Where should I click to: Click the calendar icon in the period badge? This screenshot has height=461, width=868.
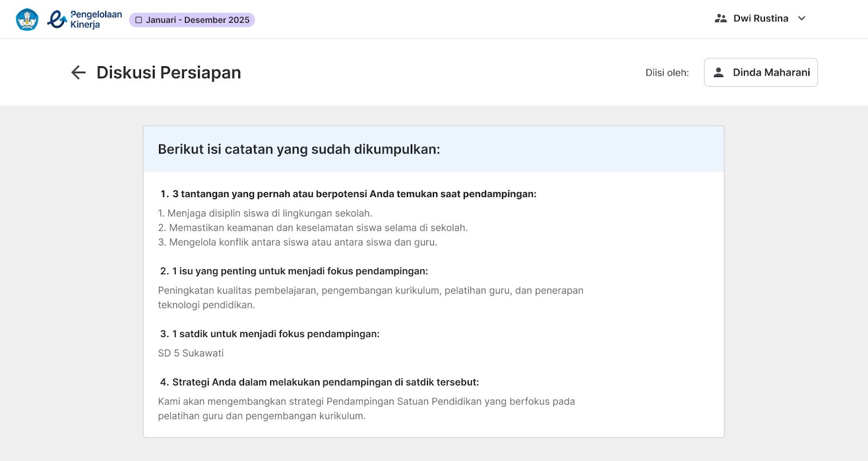pyautogui.click(x=139, y=20)
